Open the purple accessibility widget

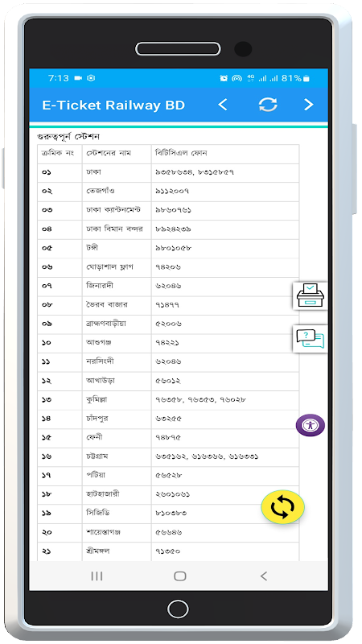click(x=311, y=425)
